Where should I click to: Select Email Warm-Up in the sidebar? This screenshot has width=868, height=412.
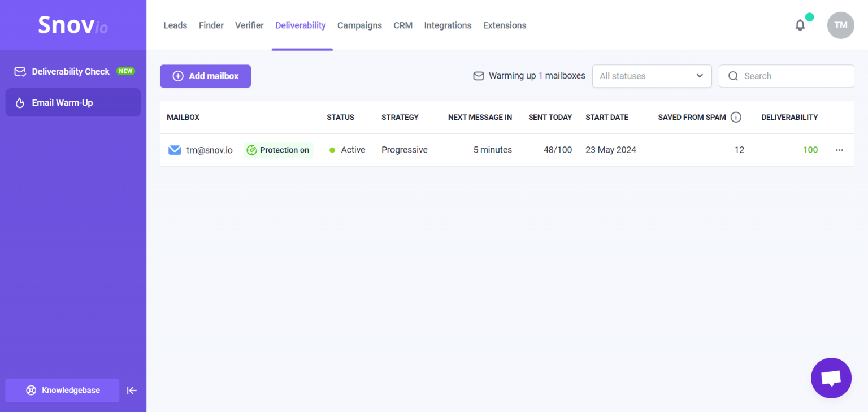73,103
